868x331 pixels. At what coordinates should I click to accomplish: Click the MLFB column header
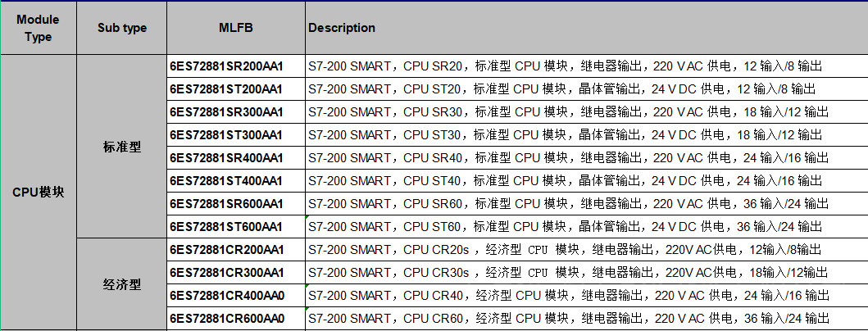[236, 28]
